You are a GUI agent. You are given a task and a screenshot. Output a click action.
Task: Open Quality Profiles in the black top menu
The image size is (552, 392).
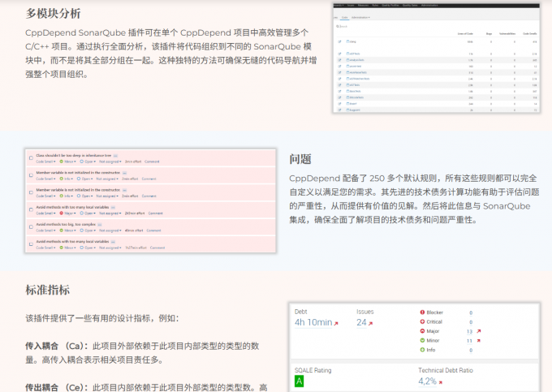[390, 6]
